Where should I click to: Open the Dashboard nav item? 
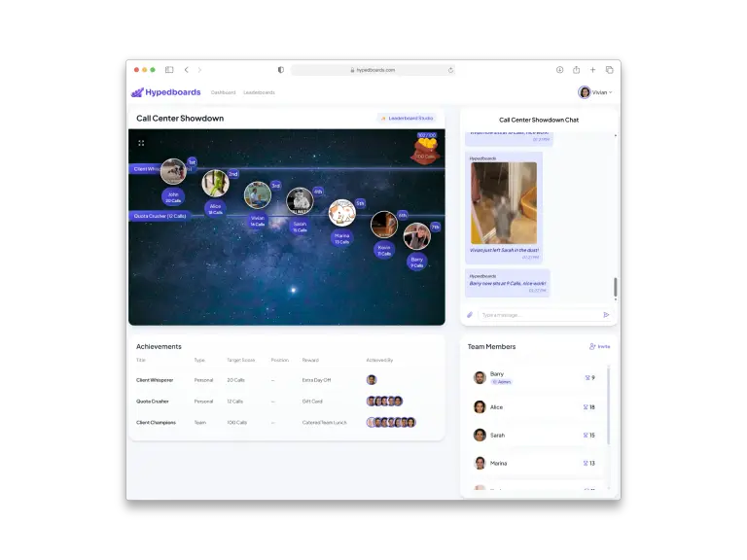223,92
